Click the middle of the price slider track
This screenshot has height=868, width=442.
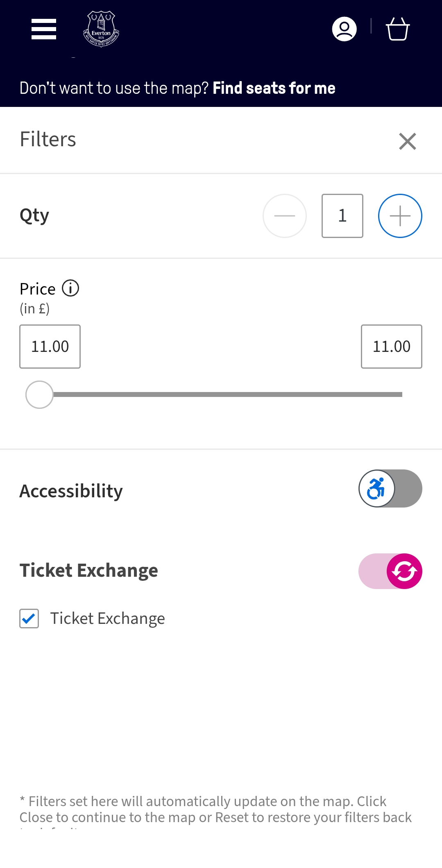(227, 394)
